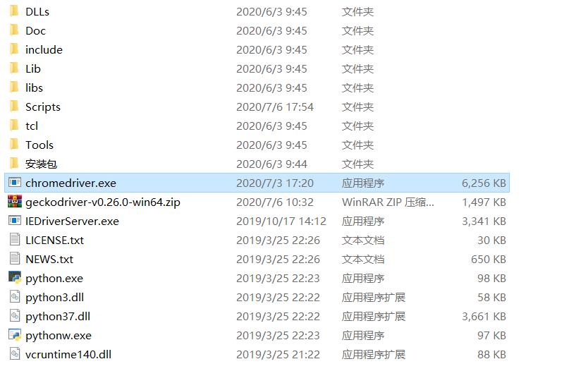
Task: Select the Scripts folder icon
Action: click(x=14, y=107)
